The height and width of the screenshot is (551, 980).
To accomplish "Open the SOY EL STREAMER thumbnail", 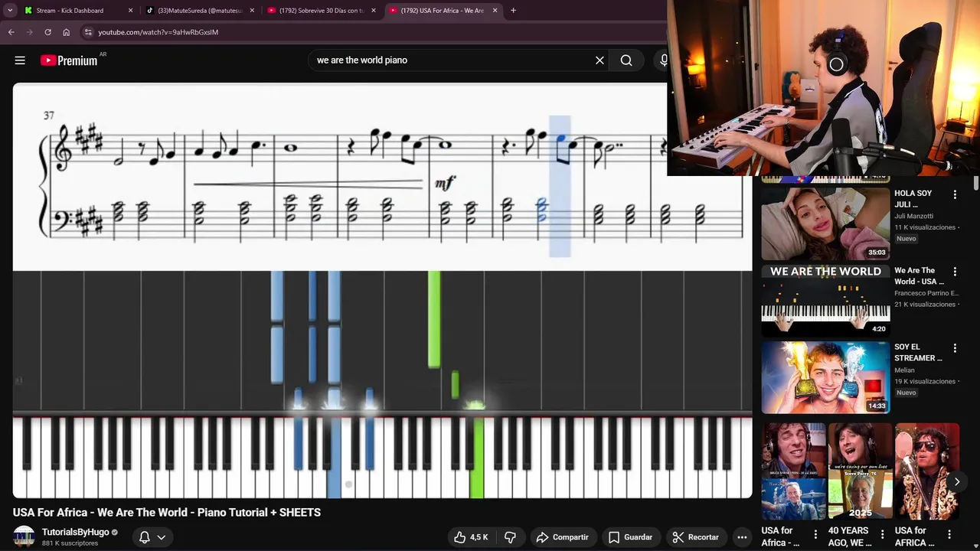I will (825, 377).
